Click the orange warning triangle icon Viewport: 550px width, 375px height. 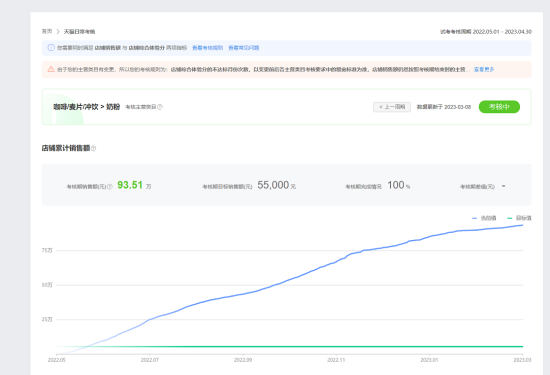pyautogui.click(x=51, y=69)
